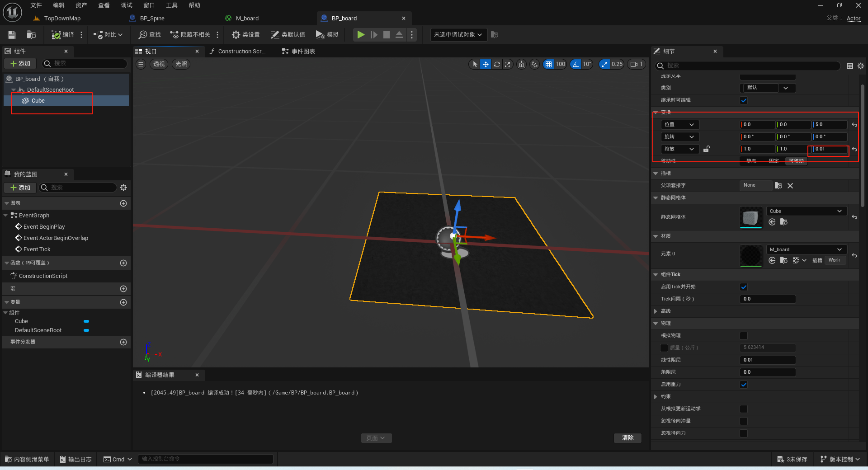The image size is (868, 470).
Task: Expand the 高级 section under Tick
Action: [x=656, y=311]
